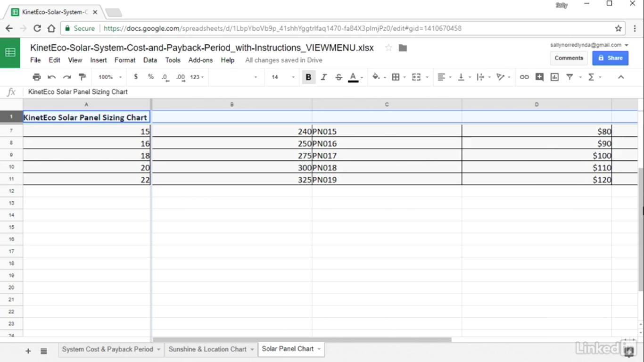Viewport: 644px width, 362px height.
Task: Bookmark this page with star icon
Action: click(619, 28)
